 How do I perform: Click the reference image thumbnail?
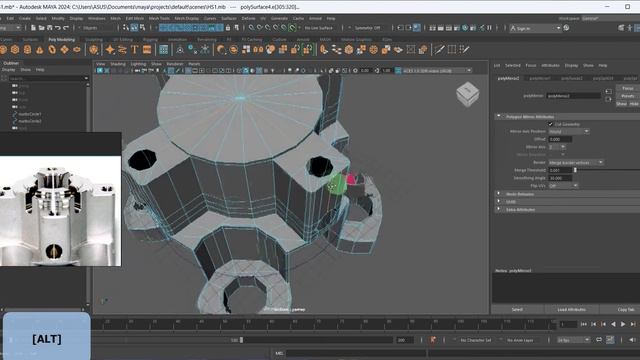click(60, 211)
